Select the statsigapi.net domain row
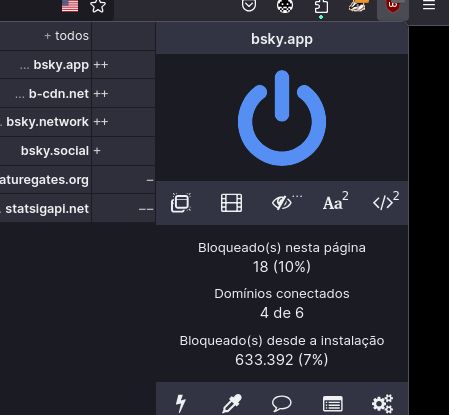 pos(46,209)
